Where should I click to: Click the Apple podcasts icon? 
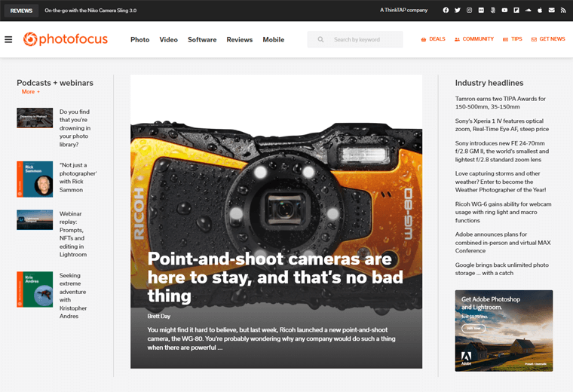540,11
